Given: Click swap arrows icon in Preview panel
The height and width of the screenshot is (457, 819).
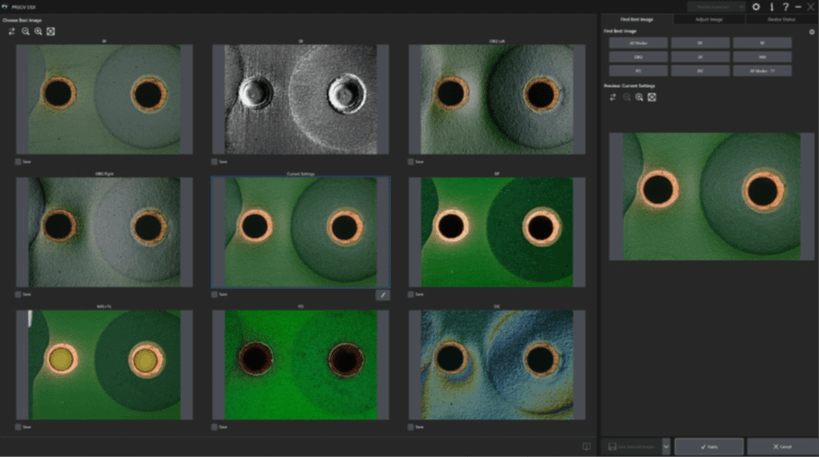Looking at the screenshot, I should 613,97.
